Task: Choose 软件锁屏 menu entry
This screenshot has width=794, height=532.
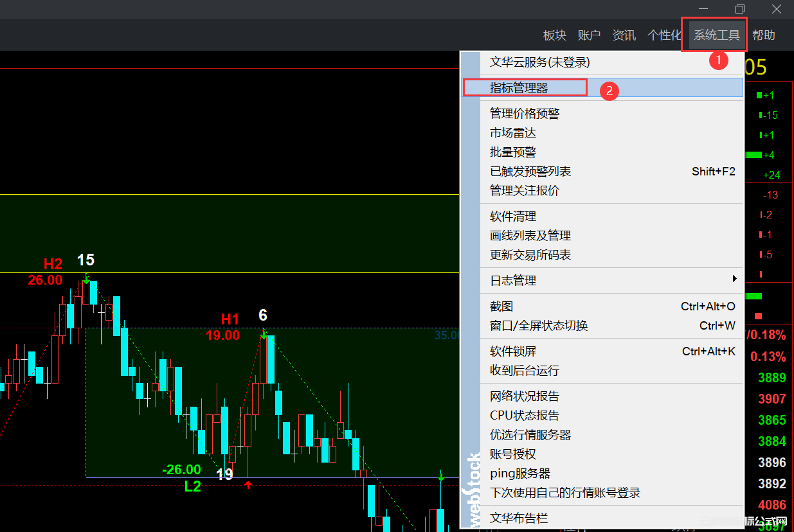Action: (x=612, y=351)
